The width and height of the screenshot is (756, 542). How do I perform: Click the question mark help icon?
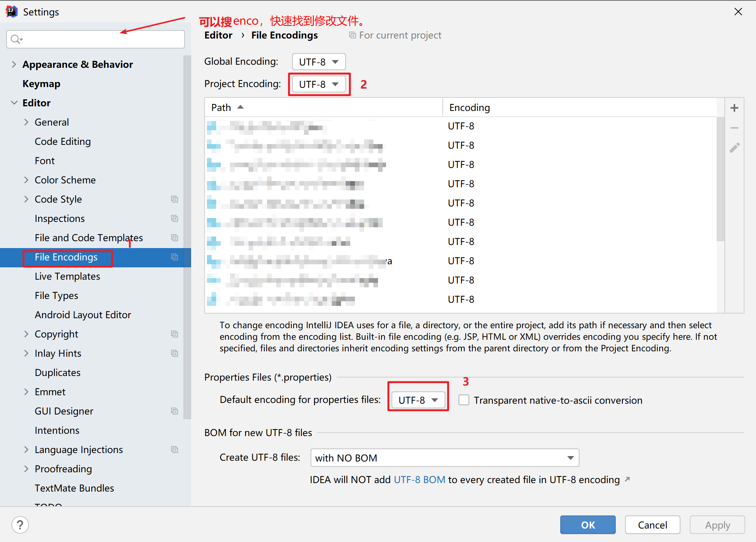click(20, 525)
